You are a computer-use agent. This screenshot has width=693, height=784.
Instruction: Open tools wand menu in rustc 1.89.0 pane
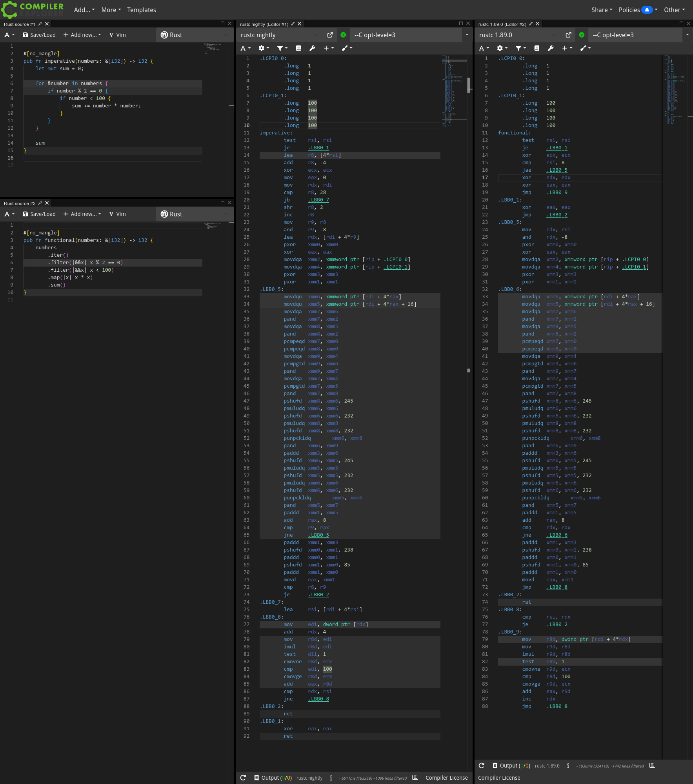pyautogui.click(x=585, y=48)
